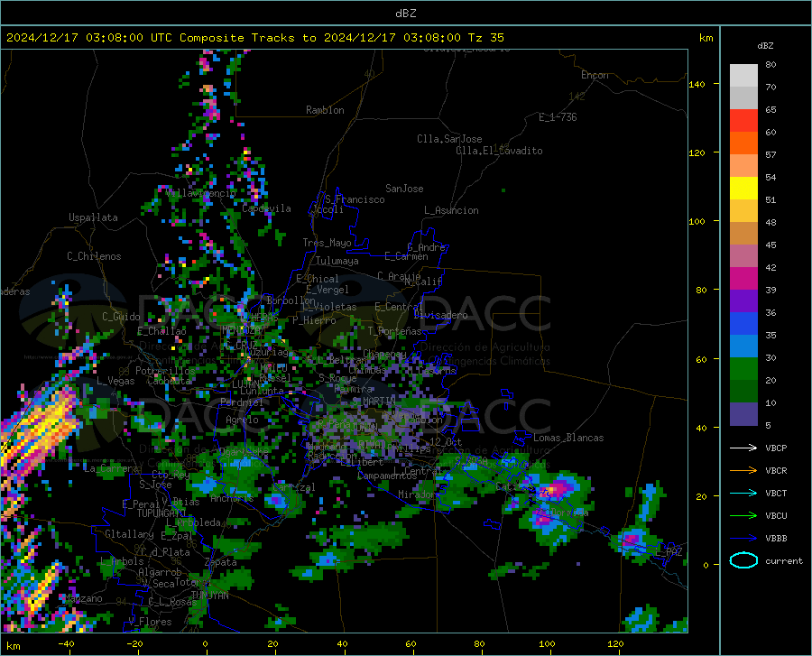Click the cyan 'current' ellipse symbol

click(x=743, y=560)
